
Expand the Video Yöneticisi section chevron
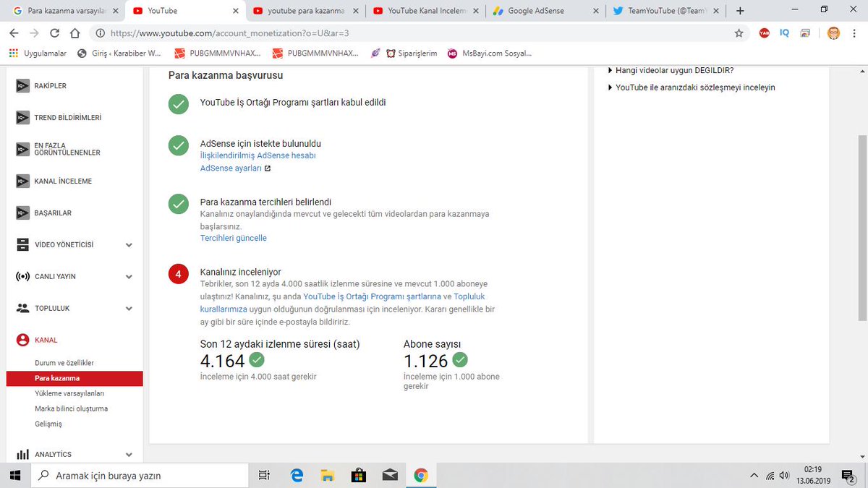tap(129, 245)
